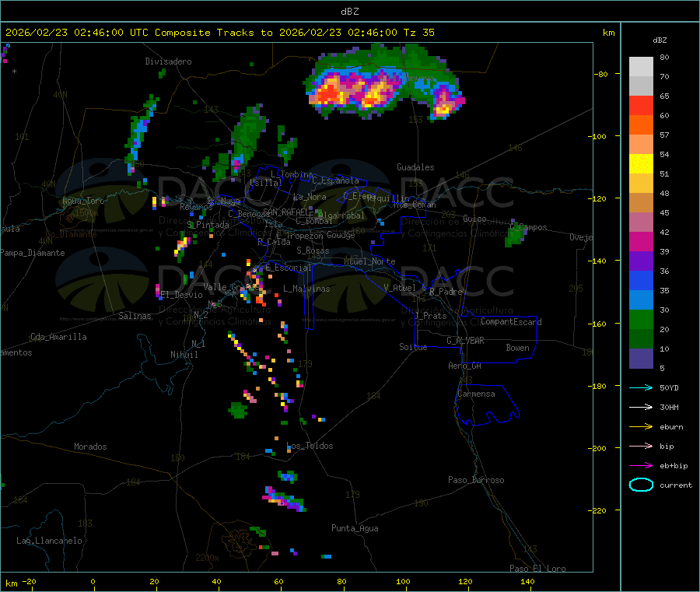The height and width of the screenshot is (592, 700).
Task: Click the 2200m elevation label
Action: coord(207,558)
